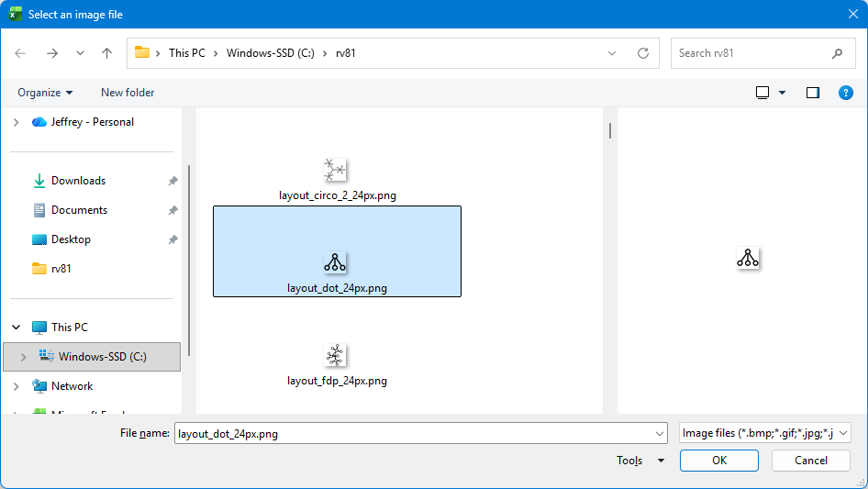Click the Forward navigation arrow

point(51,53)
